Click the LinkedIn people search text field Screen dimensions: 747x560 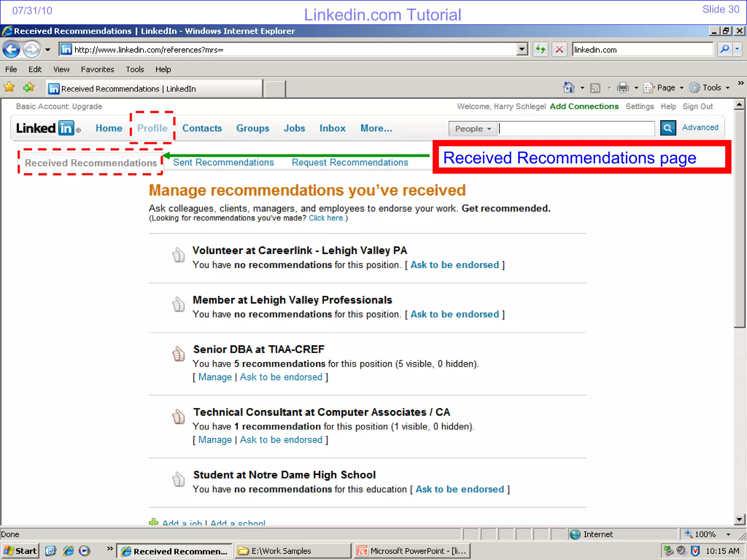click(x=576, y=128)
